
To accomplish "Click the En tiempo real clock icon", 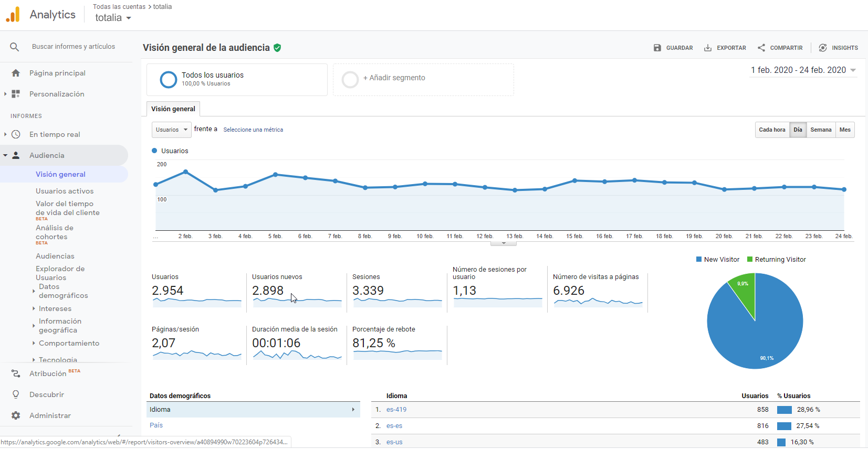I will (16, 134).
